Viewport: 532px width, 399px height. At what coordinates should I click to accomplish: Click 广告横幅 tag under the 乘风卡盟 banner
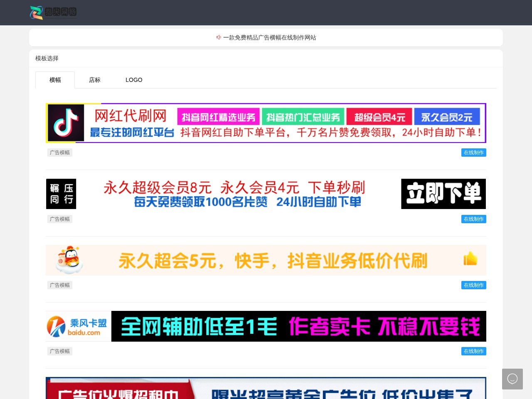coord(60,351)
